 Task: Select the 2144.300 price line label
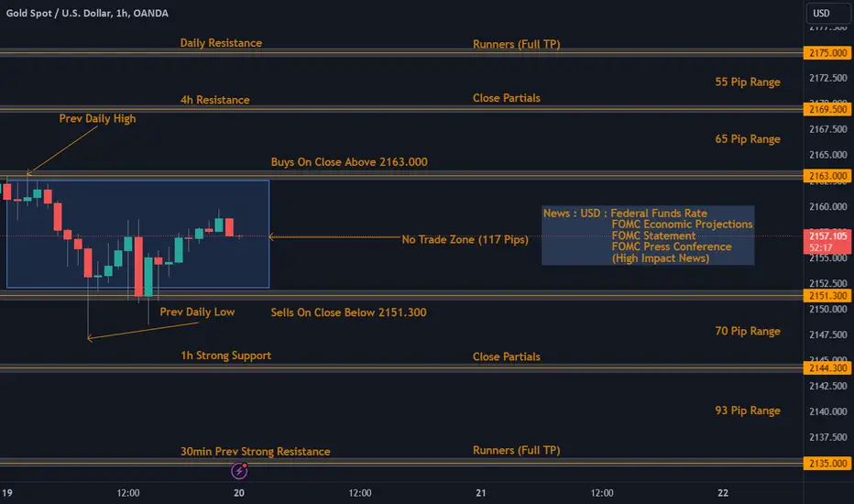click(x=827, y=368)
